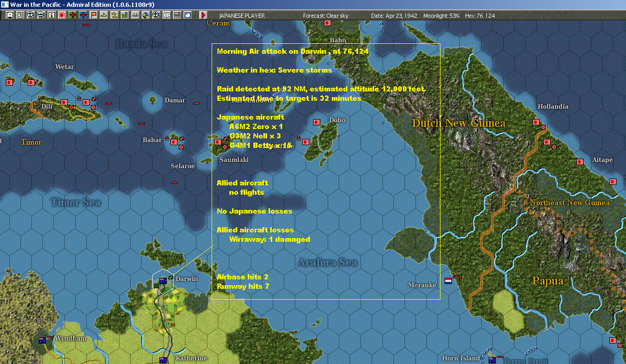Open the ships list icon
Screen dimensions: 626x364
[x=41, y=15]
